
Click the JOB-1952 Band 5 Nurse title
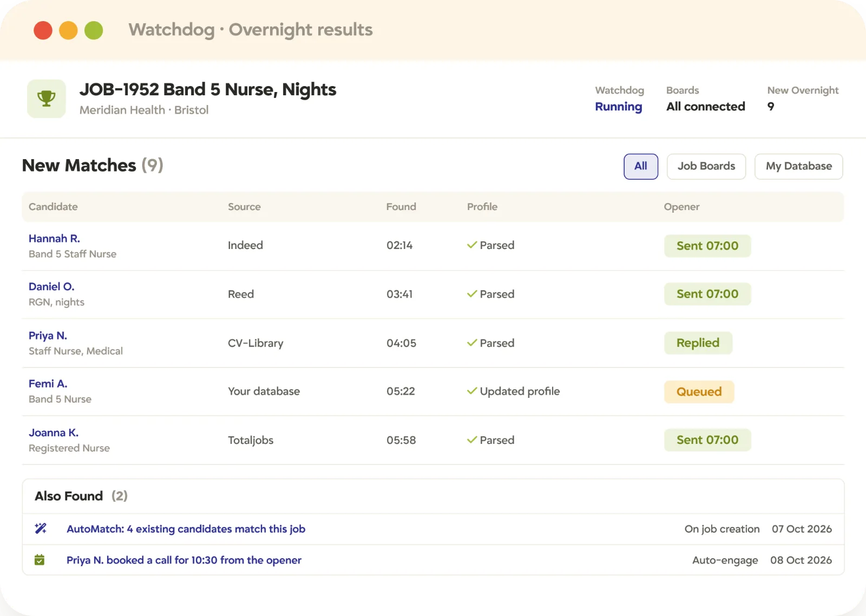click(x=208, y=89)
